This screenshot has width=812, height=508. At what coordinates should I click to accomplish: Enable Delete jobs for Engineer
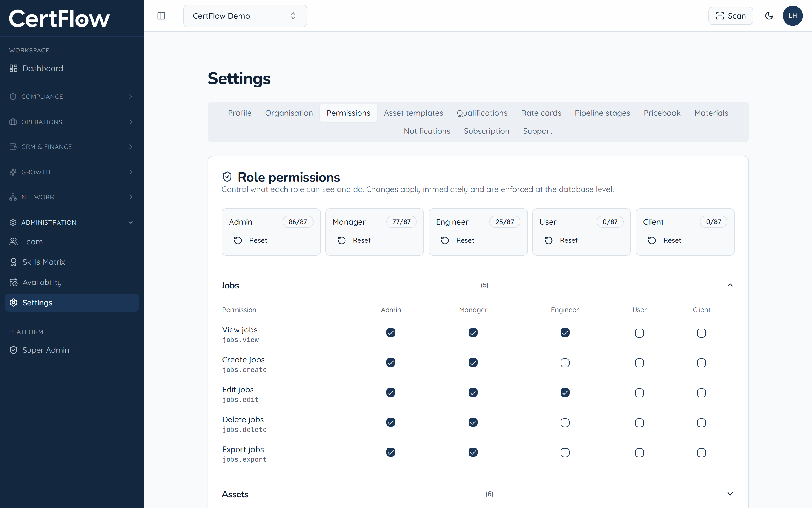pyautogui.click(x=565, y=423)
